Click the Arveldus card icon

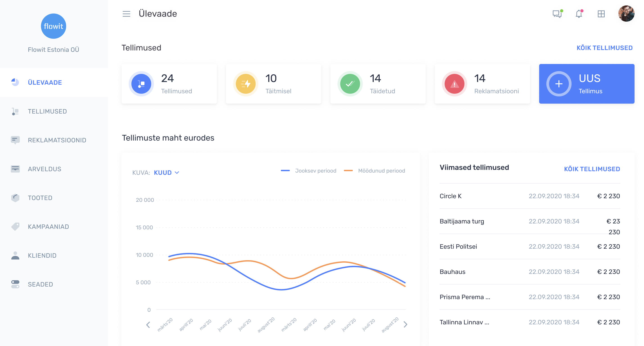tap(15, 169)
